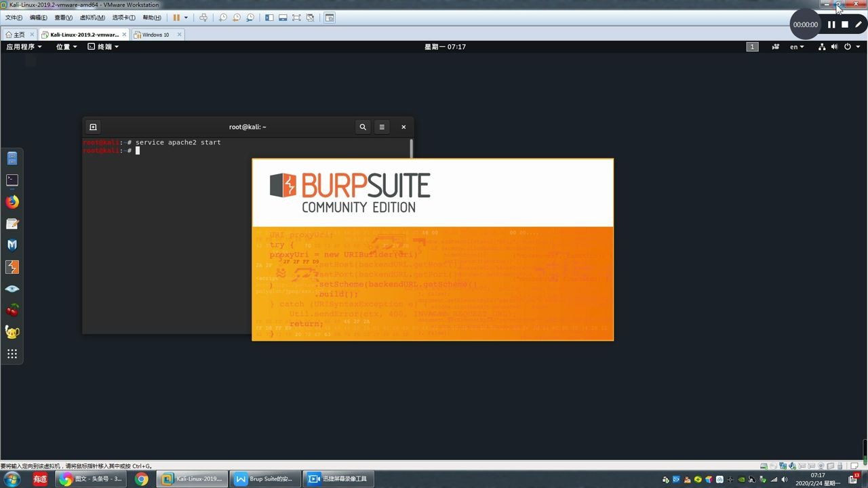Open the recorder pencil annotation tool
The image size is (868, 488).
pos(858,24)
